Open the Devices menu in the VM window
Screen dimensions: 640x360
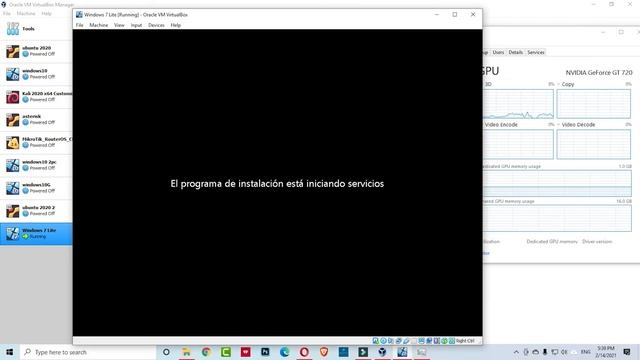coord(156,25)
